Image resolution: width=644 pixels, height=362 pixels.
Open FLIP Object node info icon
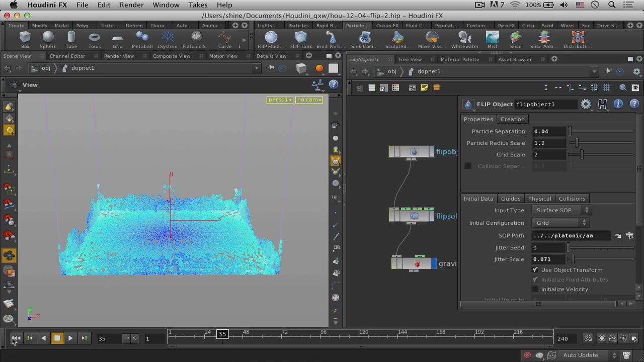point(618,104)
